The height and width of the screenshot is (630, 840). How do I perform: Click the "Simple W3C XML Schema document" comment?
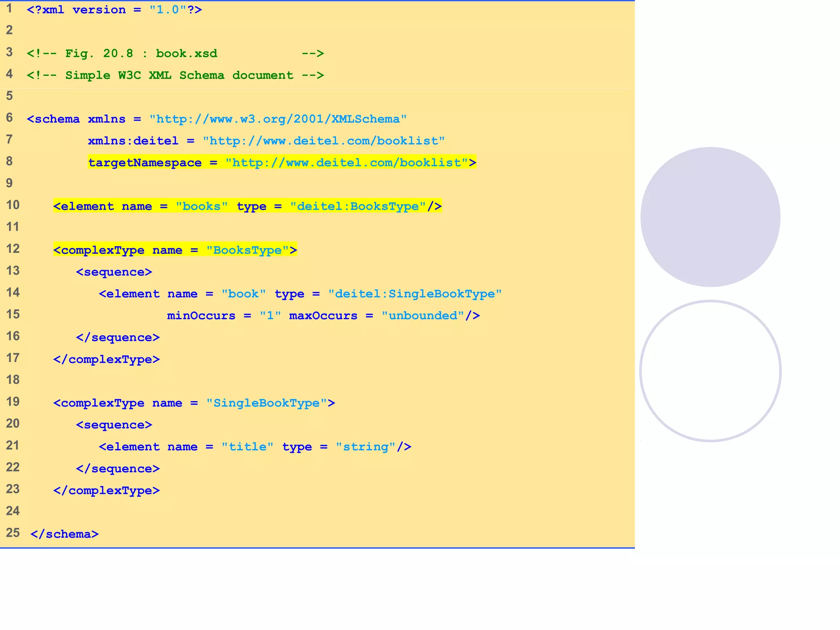coord(175,75)
